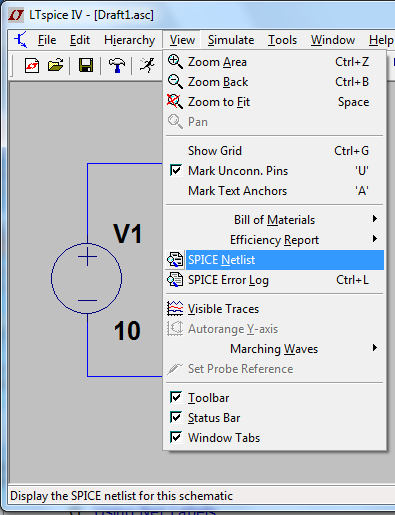Uncheck the Toolbar option
This screenshot has width=395, height=515.
176,397
